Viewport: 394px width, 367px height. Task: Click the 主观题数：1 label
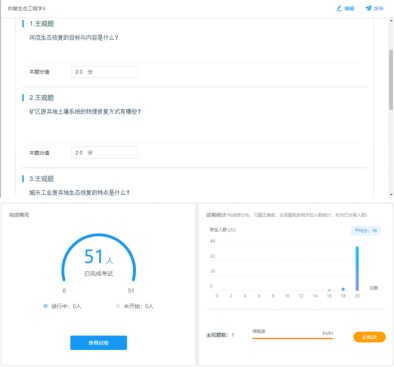pos(220,335)
